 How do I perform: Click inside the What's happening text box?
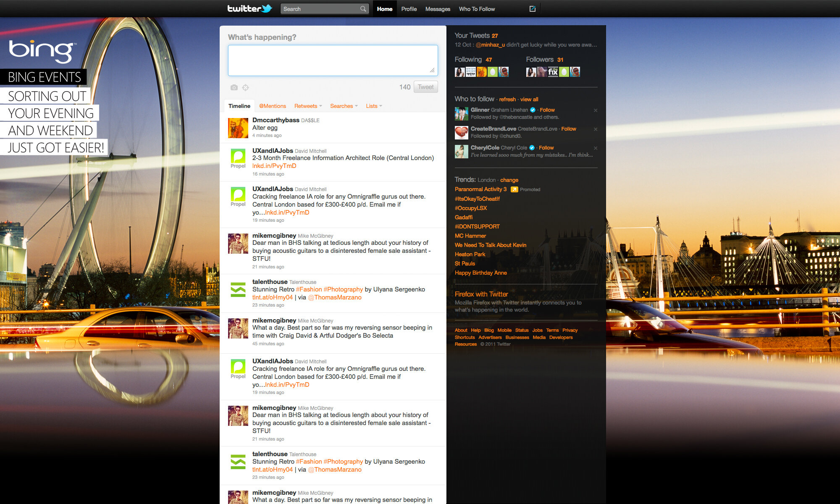(x=332, y=60)
